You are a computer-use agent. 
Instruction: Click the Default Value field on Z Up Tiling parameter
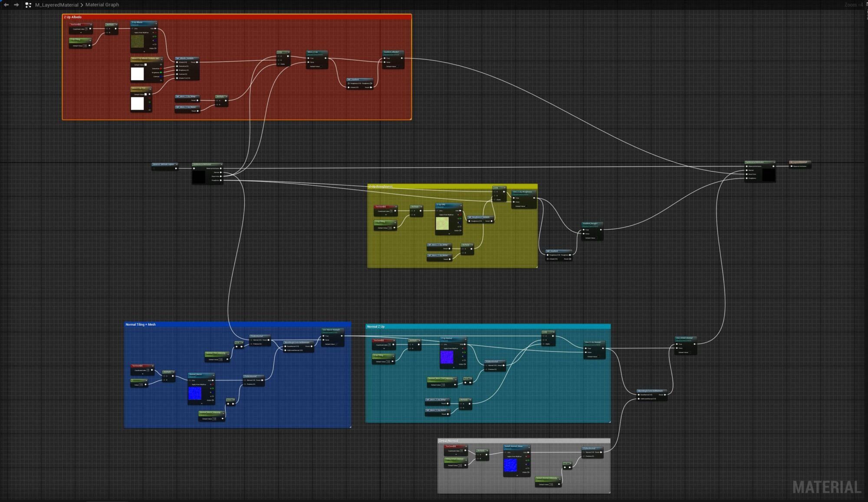[x=85, y=46]
